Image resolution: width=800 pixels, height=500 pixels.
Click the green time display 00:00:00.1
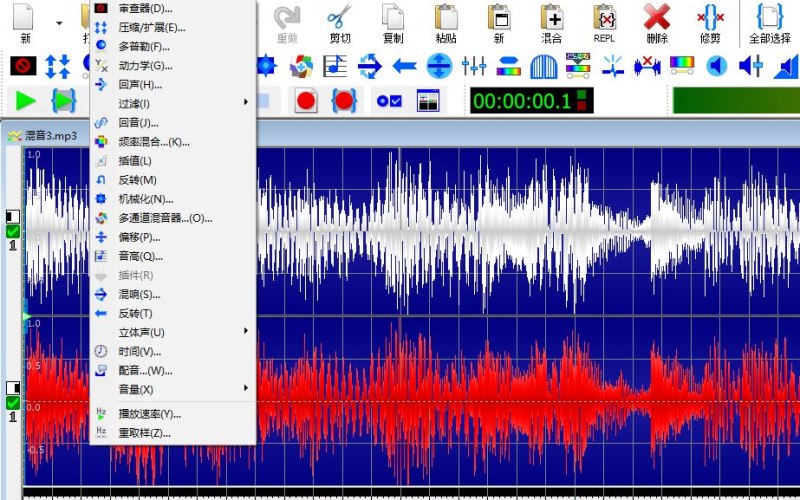click(531, 101)
